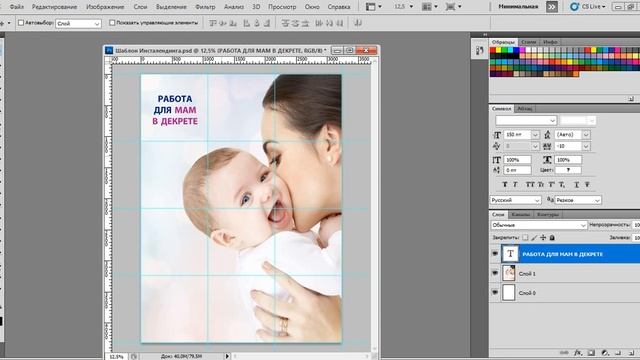Open the arrange documents icon
This screenshot has height=360, width=640.
pos(429,7)
